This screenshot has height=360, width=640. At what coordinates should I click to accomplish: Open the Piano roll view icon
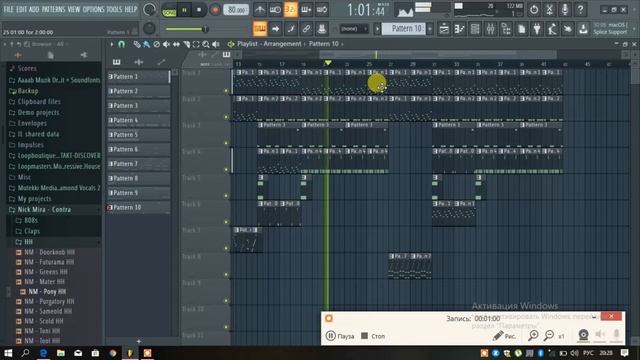(460, 29)
